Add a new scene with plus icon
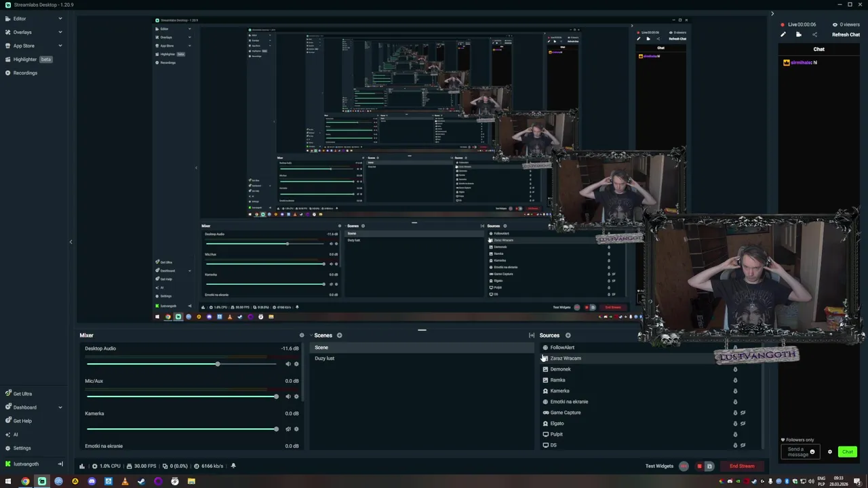 coord(339,335)
